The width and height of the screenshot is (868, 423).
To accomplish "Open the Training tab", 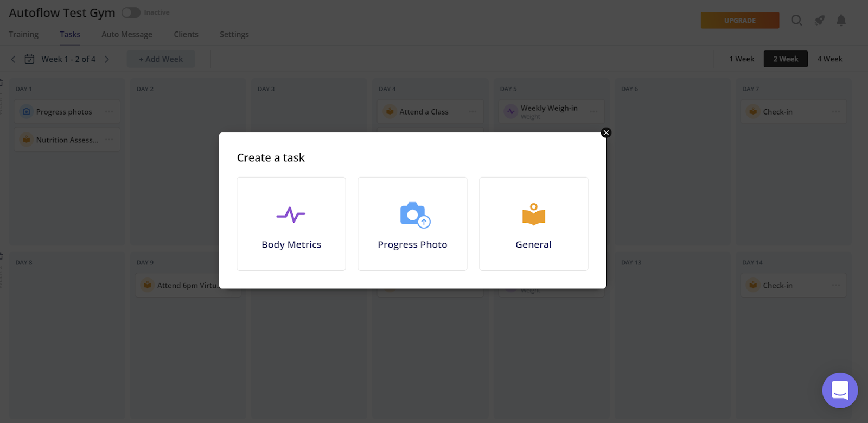I will tap(23, 34).
